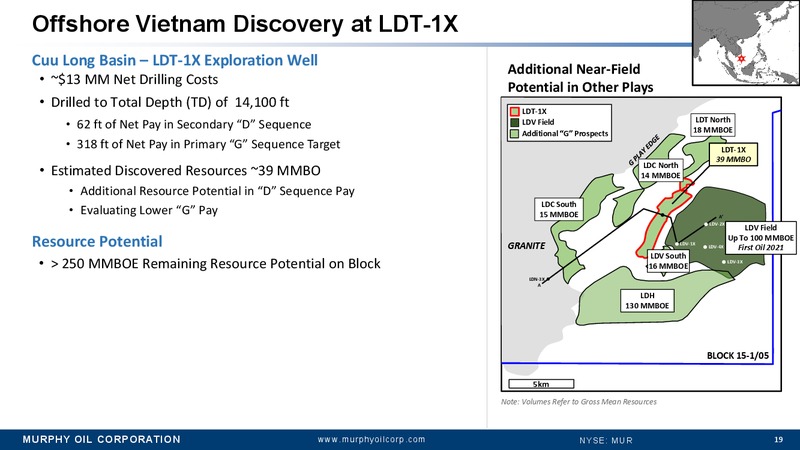Viewport: 800px width, 450px height.
Task: Click the slide number 19
Action: tap(779, 439)
